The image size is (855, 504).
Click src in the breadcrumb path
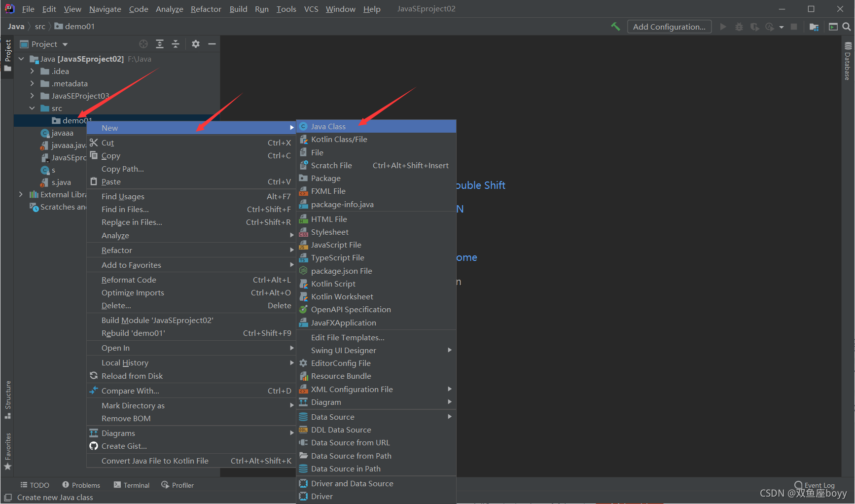coord(40,27)
